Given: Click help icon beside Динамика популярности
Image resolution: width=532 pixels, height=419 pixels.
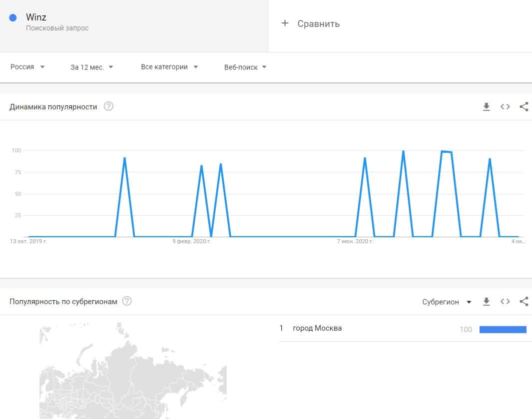Looking at the screenshot, I should [x=108, y=106].
